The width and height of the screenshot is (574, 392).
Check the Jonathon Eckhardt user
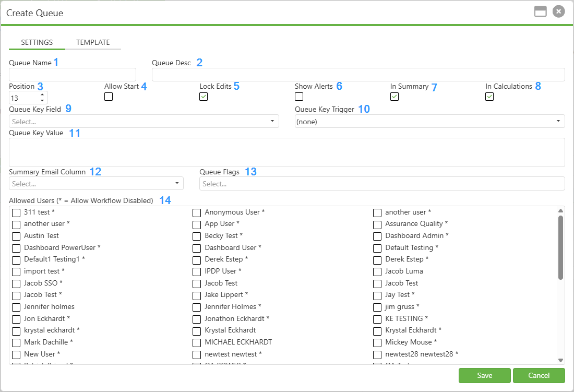click(197, 319)
